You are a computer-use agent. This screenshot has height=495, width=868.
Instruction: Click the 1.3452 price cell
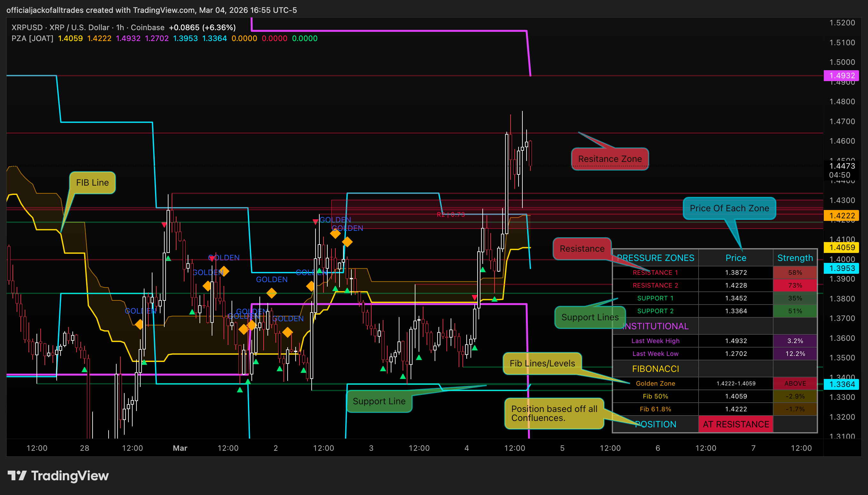(x=736, y=298)
